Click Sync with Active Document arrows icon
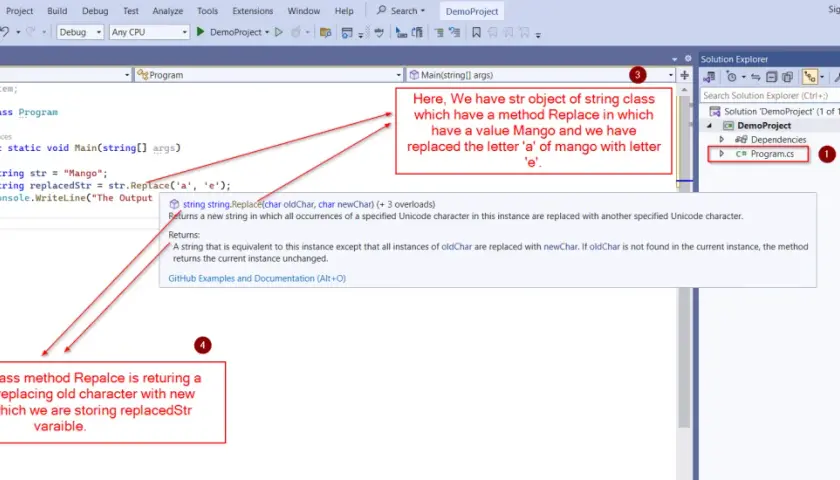840x480 pixels. pos(755,77)
